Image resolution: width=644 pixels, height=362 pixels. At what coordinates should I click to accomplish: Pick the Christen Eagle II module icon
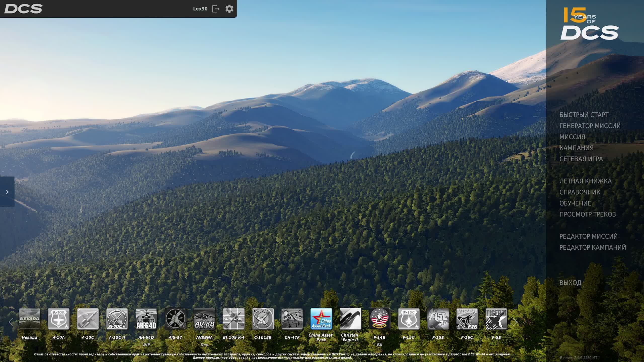pos(350,319)
